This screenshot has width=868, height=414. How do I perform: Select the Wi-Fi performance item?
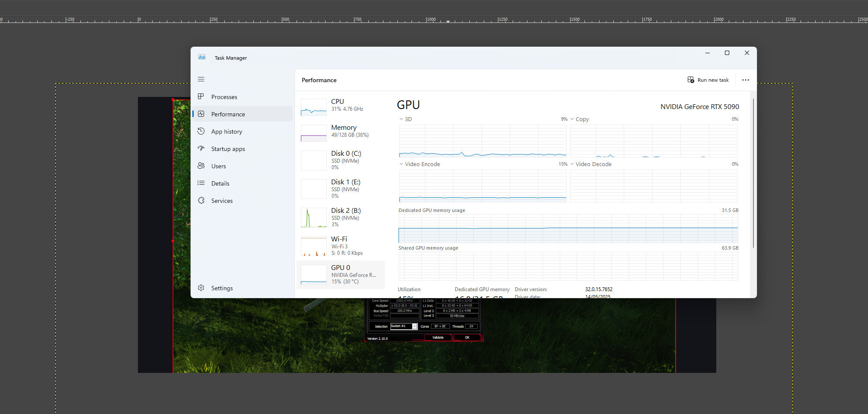[x=341, y=246]
